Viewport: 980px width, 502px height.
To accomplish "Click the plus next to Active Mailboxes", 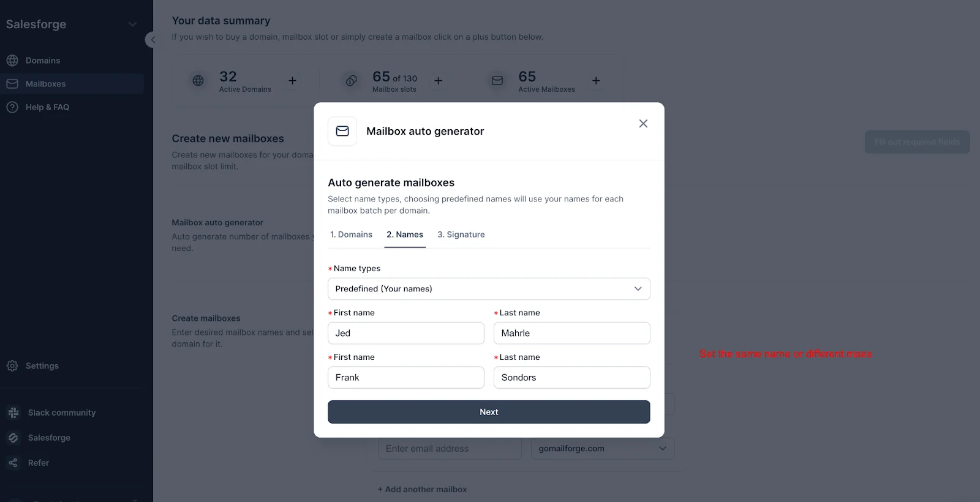I will tap(595, 80).
